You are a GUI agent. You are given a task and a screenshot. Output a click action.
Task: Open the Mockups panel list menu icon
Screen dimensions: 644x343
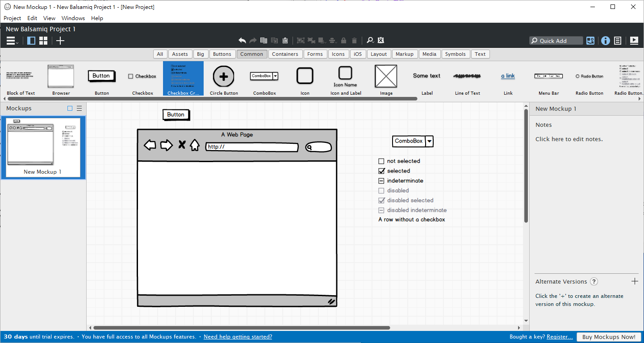79,109
